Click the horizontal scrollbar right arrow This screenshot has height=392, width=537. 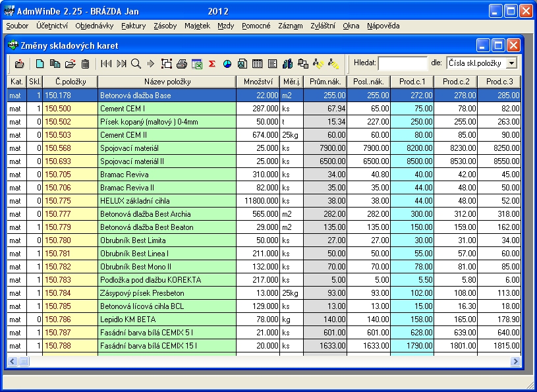point(515,361)
